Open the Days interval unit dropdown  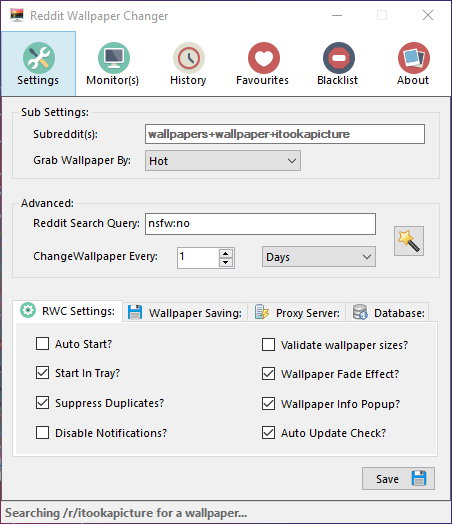point(319,257)
